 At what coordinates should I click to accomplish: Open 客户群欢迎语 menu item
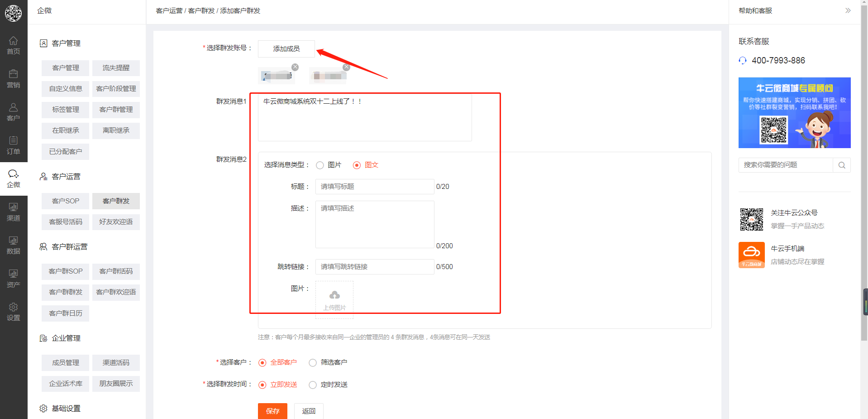tap(116, 292)
